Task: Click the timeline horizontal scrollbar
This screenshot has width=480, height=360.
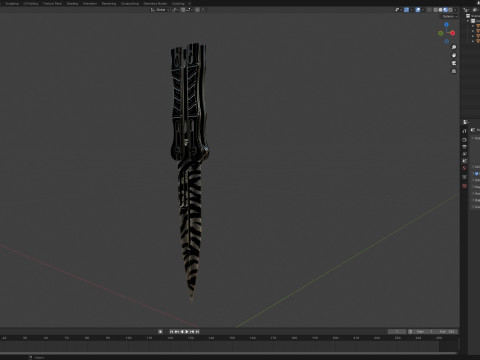Action: 229,353
